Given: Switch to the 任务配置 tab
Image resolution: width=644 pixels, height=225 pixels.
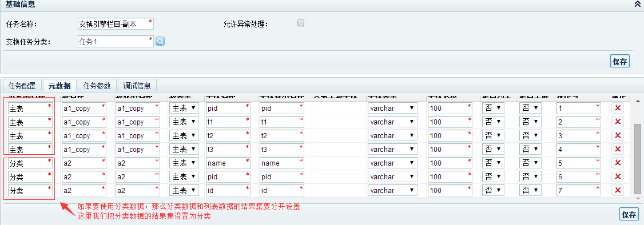Looking at the screenshot, I should 22,86.
